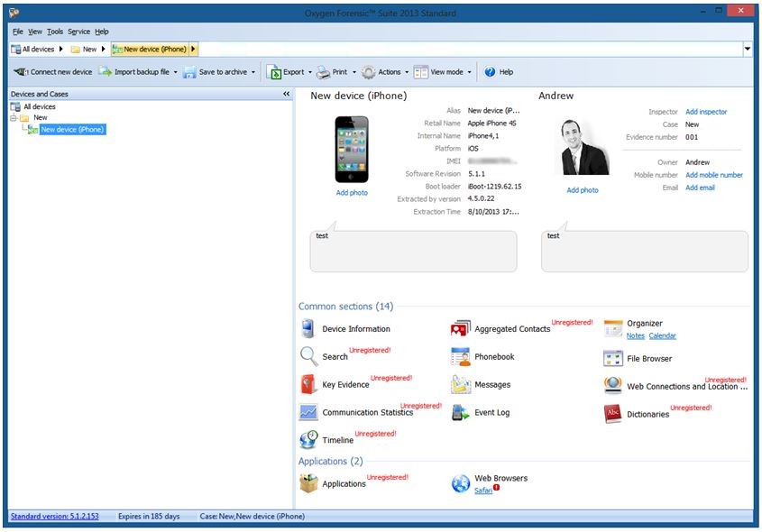Open the Export dropdown arrow
The height and width of the screenshot is (532, 762).
[x=310, y=72]
